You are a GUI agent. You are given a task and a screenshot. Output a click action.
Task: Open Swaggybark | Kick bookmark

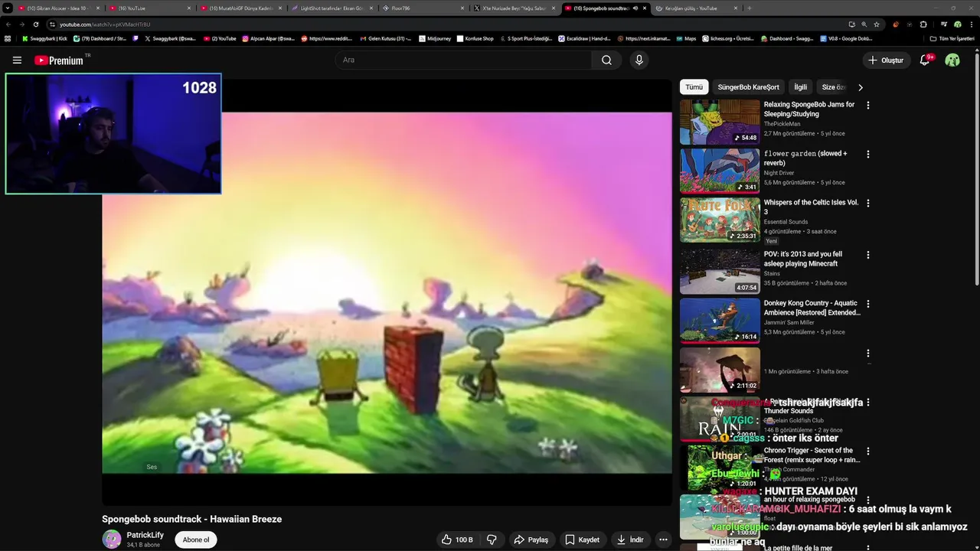(x=44, y=38)
